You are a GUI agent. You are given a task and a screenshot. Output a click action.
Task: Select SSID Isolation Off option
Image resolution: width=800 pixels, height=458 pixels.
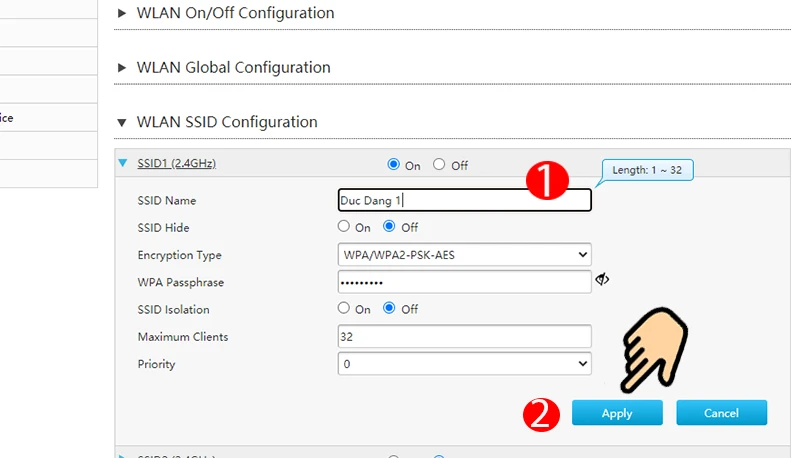click(x=390, y=309)
